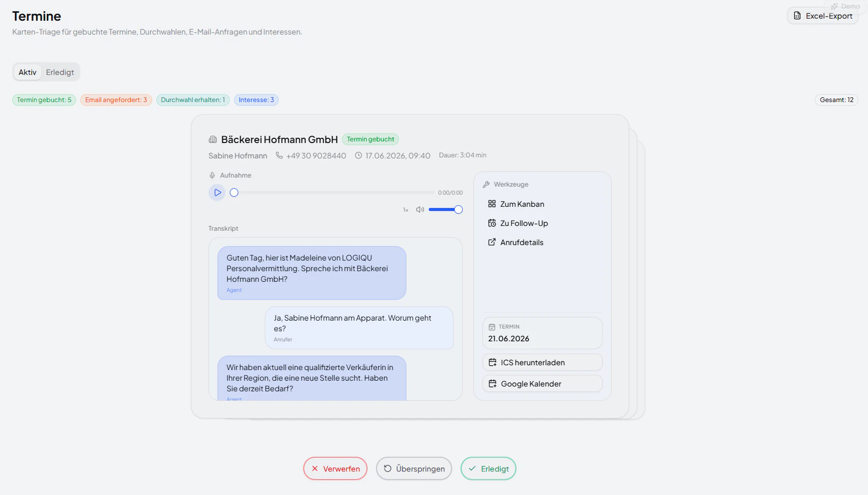The height and width of the screenshot is (495, 868).
Task: Click the 0:00/0:00 time readout
Action: click(x=450, y=193)
